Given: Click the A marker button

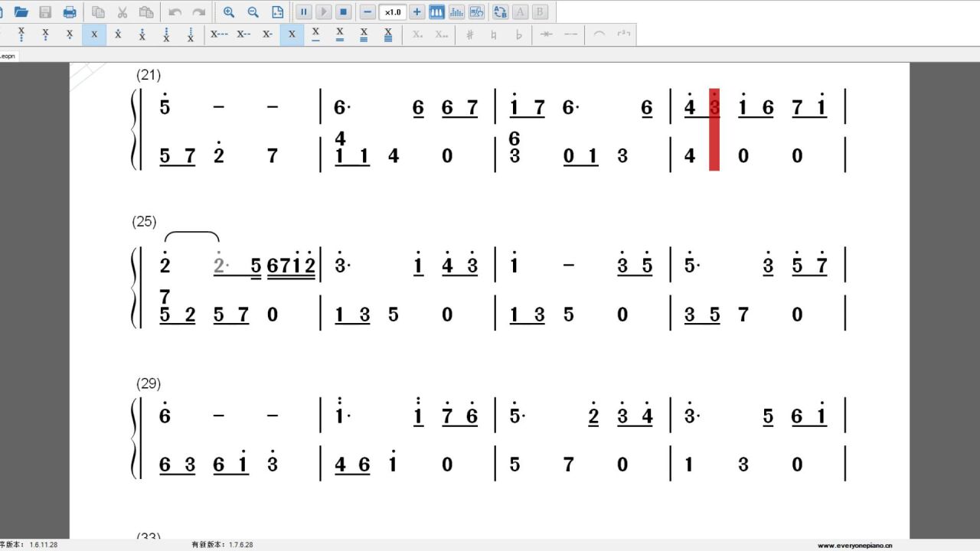Looking at the screenshot, I should [x=521, y=11].
